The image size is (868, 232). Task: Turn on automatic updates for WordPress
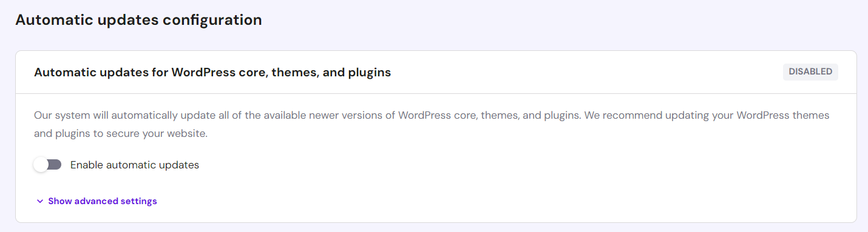coord(48,165)
